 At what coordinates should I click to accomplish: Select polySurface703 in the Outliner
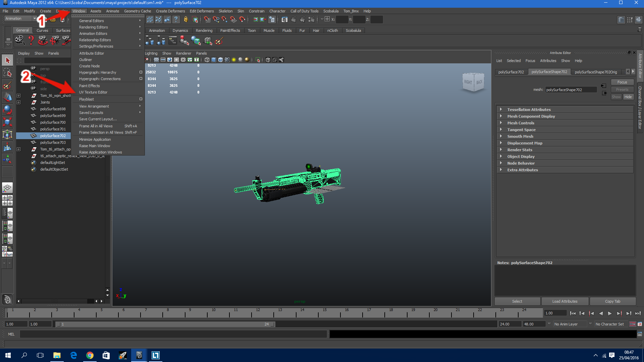[53, 142]
